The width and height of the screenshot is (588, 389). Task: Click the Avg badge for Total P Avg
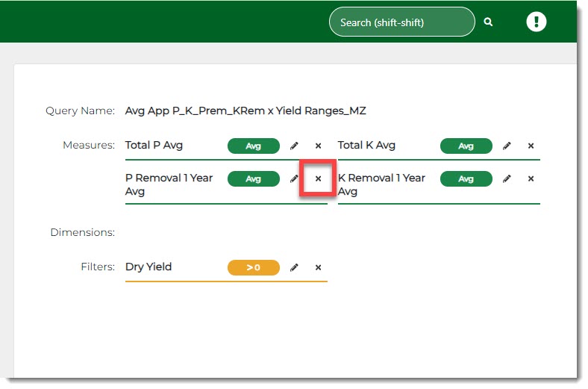coord(253,146)
